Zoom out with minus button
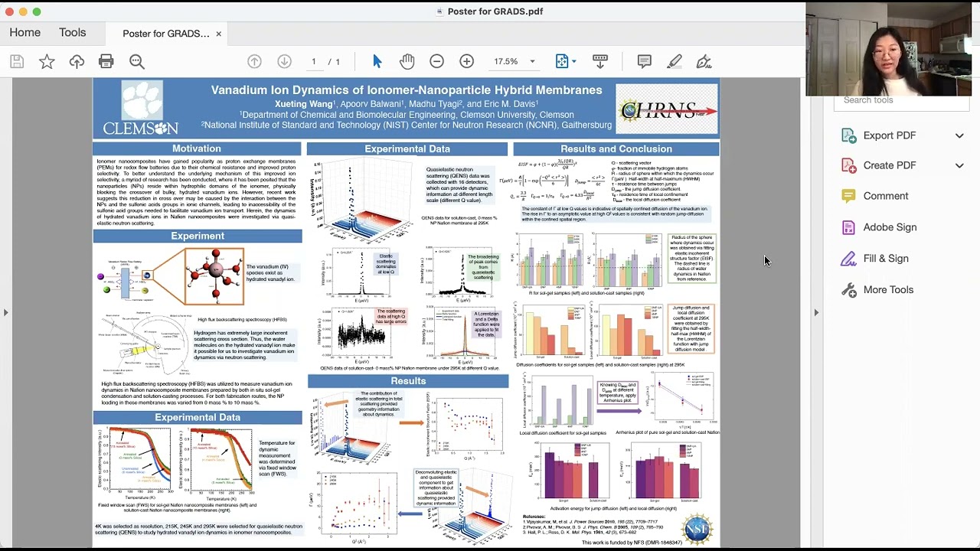 pyautogui.click(x=436, y=61)
